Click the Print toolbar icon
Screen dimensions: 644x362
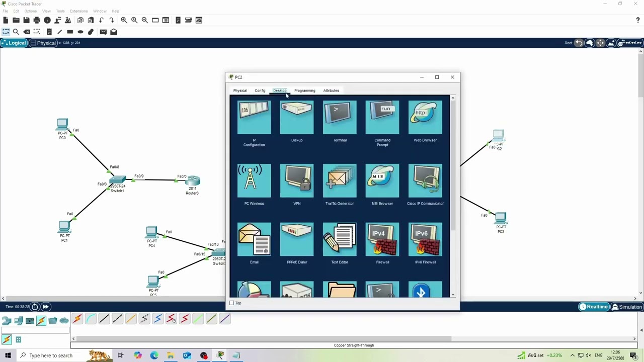(x=37, y=20)
